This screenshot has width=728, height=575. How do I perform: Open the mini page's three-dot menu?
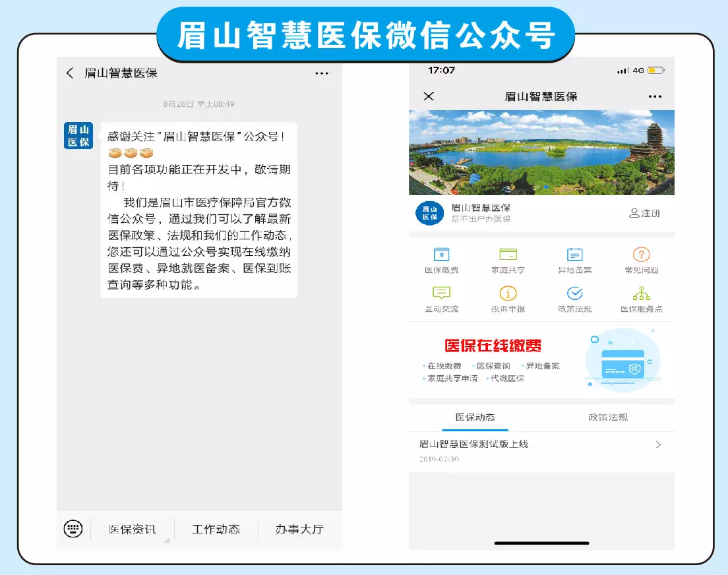tap(655, 96)
